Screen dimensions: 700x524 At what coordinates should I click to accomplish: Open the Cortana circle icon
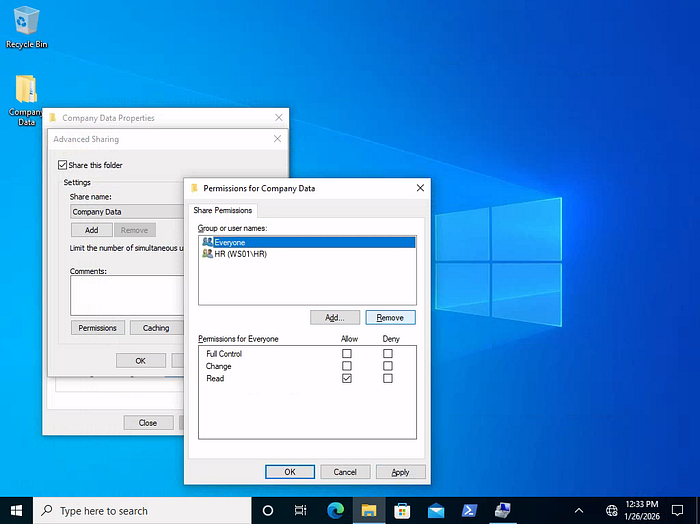coord(268,510)
